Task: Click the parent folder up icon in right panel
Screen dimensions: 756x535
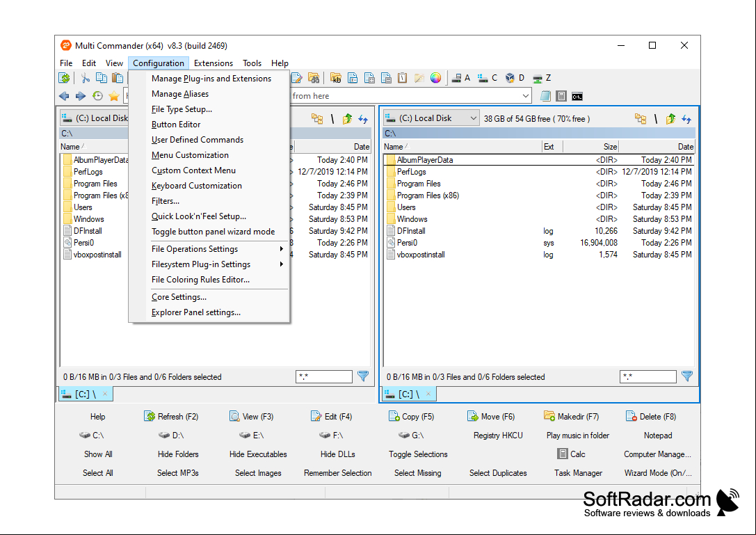Action: (x=670, y=119)
